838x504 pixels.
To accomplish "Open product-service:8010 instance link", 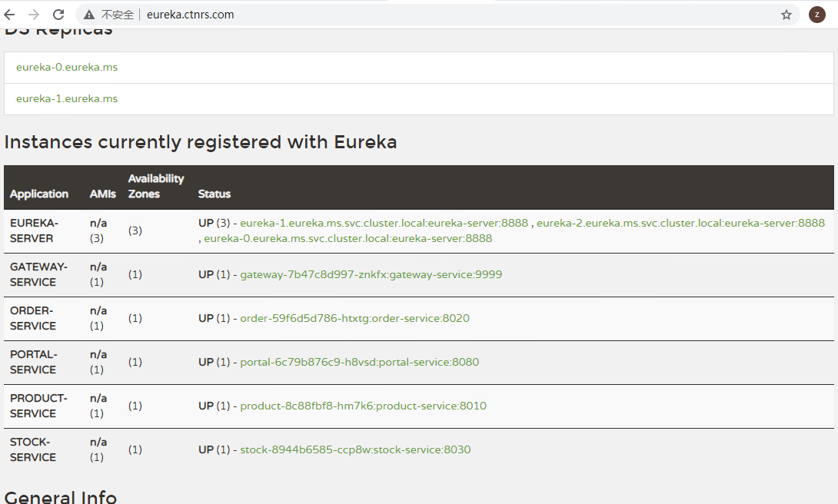I will (364, 406).
